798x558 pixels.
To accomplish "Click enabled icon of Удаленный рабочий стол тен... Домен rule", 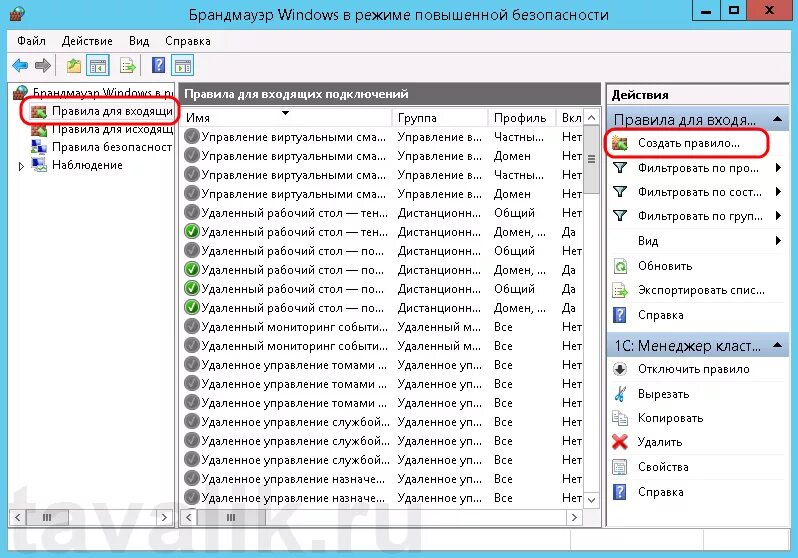I will pyautogui.click(x=191, y=232).
